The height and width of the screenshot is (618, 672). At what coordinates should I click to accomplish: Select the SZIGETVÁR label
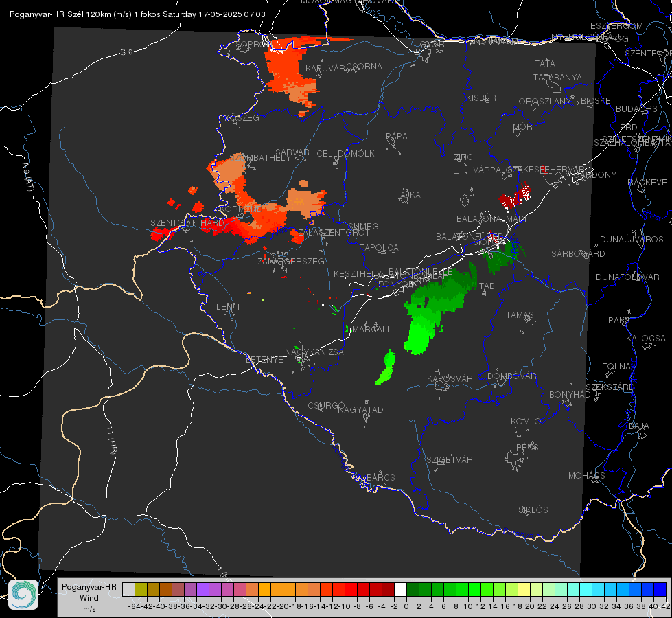tap(450, 460)
